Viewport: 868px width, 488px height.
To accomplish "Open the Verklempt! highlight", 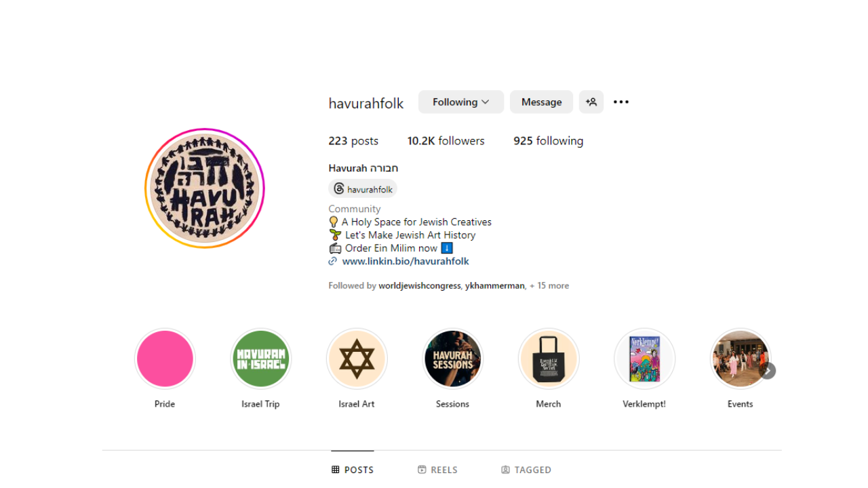I will [x=644, y=359].
